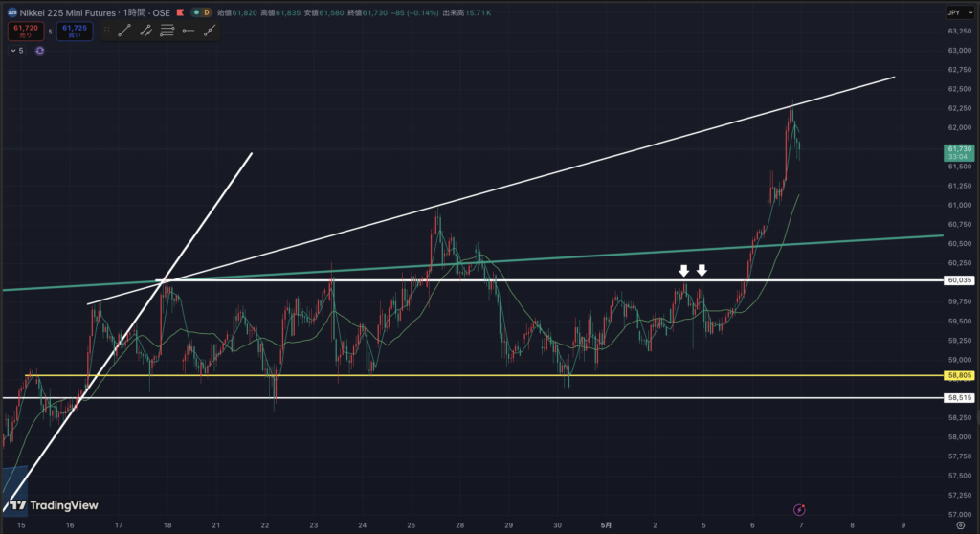Click the green 61,730 current price label
This screenshot has height=534, width=980.
959,152
